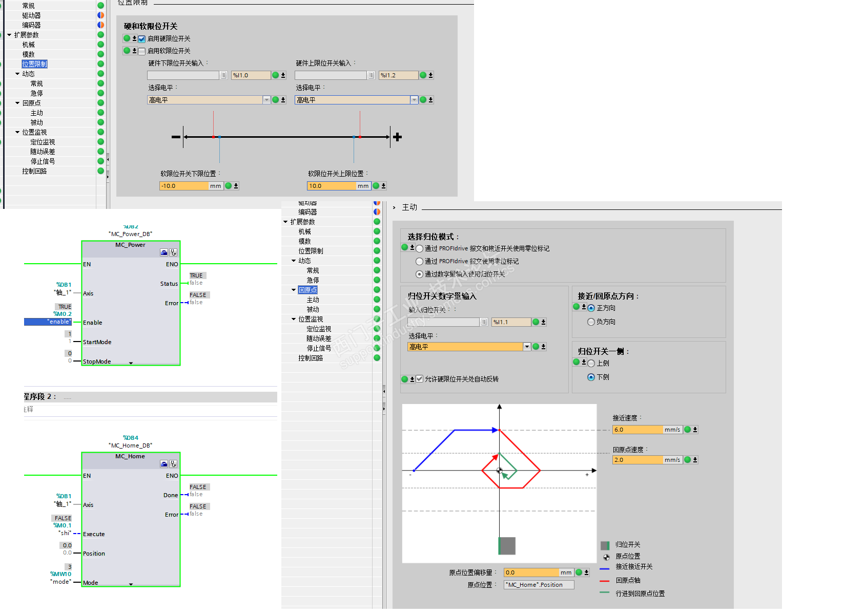The height and width of the screenshot is (616, 844).
Task: Click the green status dot on the 控制回路 row with 位置限制 highlighted
Action: (x=100, y=171)
